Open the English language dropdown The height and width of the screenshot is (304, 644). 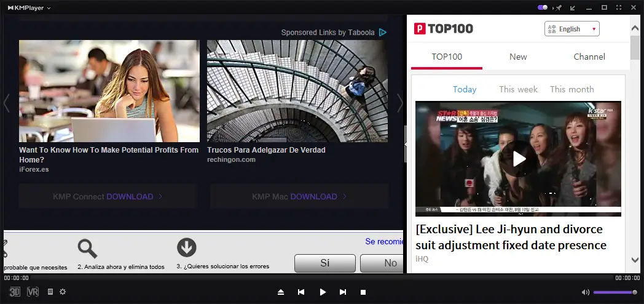572,29
